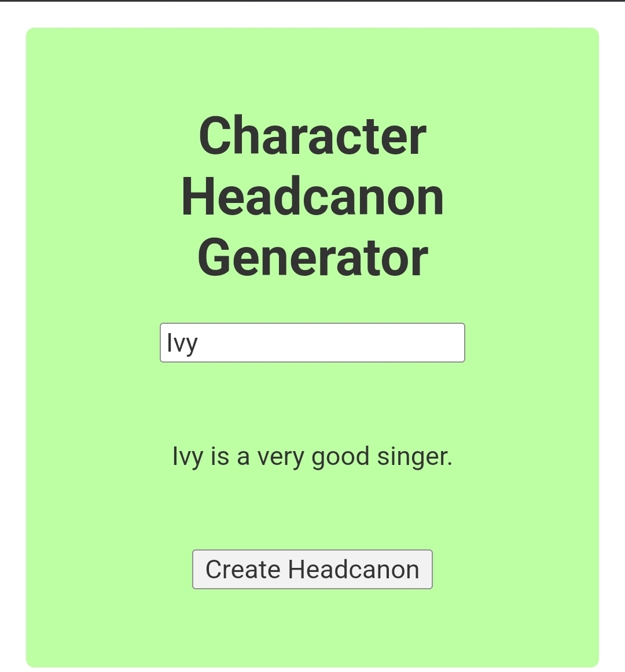Viewport: 625px width, 672px height.
Task: Focus the character name input field
Action: pyautogui.click(x=312, y=343)
